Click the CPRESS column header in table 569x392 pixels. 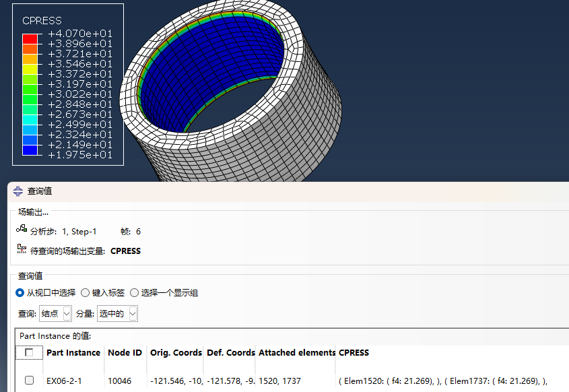[x=354, y=352]
